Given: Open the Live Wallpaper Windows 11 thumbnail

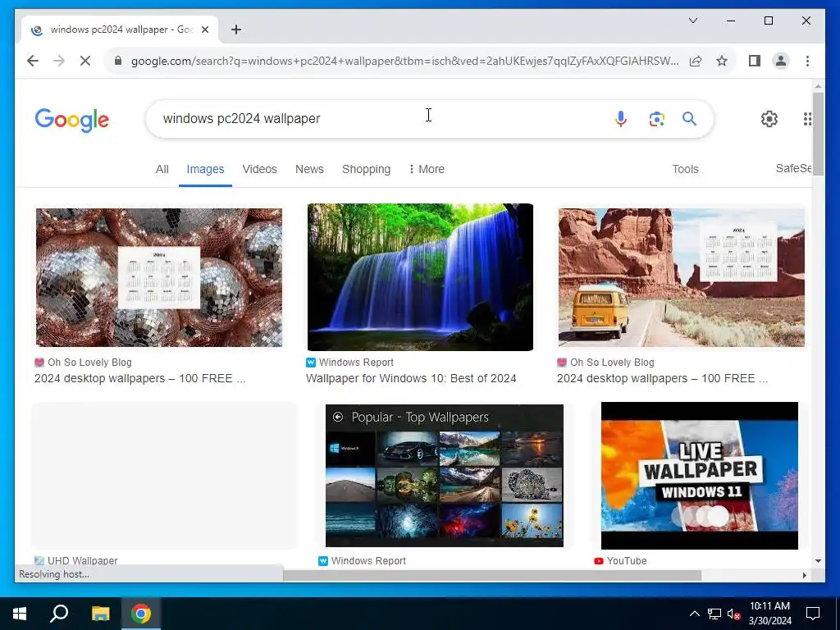Looking at the screenshot, I should 700,476.
